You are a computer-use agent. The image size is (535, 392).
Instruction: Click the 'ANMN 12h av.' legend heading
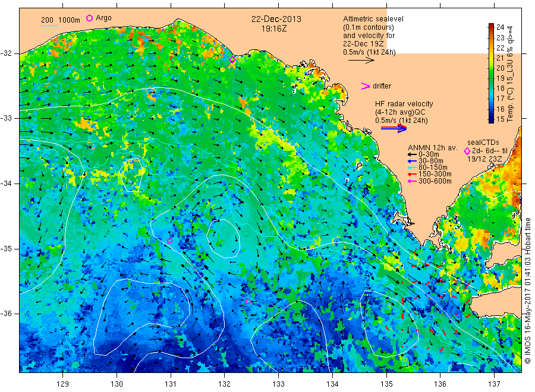[x=432, y=148]
